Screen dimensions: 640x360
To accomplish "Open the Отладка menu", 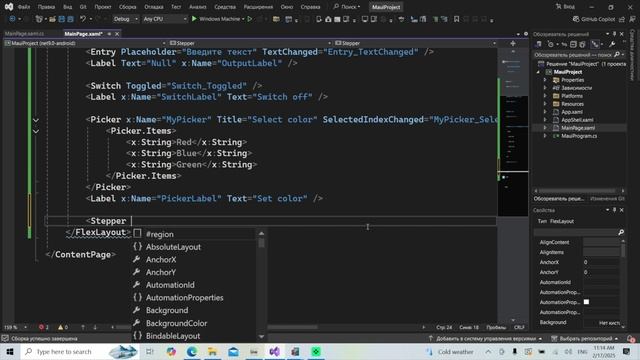I will (x=153, y=7).
